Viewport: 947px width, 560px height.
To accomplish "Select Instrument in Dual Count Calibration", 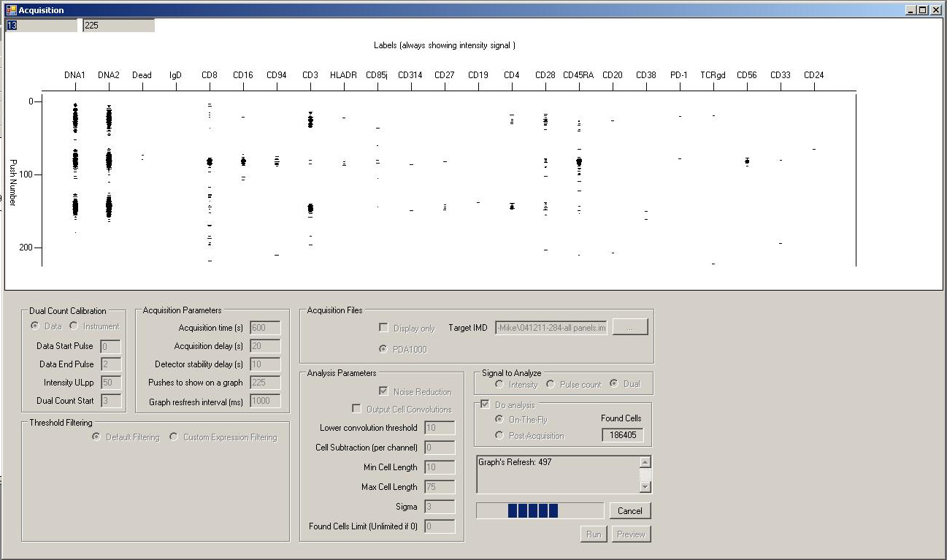I will tap(74, 326).
